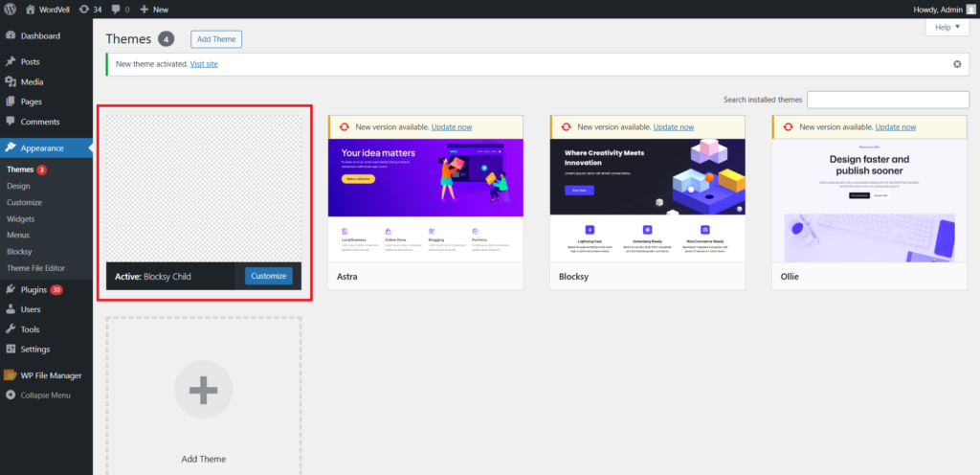Screen dimensions: 980x475
Task: Click the Admin avatar picture
Action: [x=970, y=10]
